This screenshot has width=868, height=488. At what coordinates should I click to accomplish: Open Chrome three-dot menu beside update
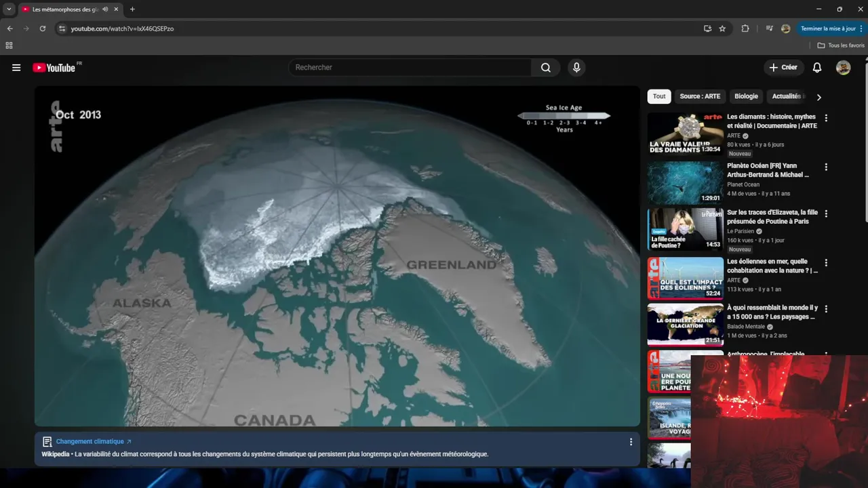point(862,28)
